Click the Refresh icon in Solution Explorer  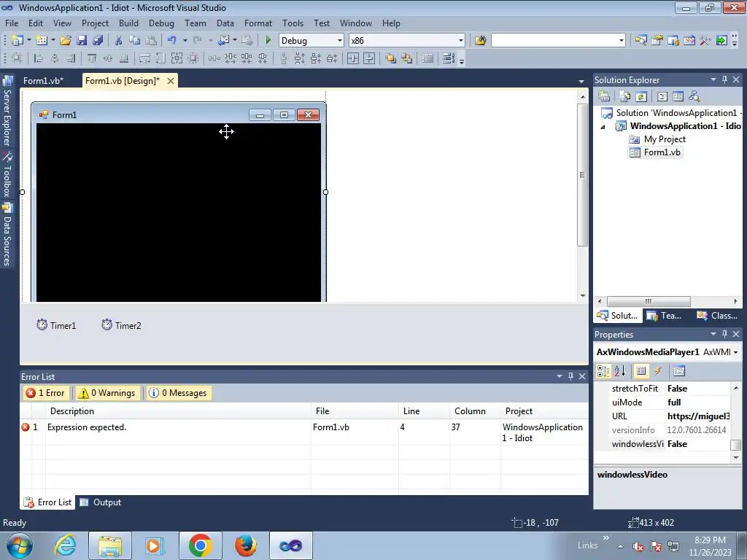pyautogui.click(x=641, y=97)
